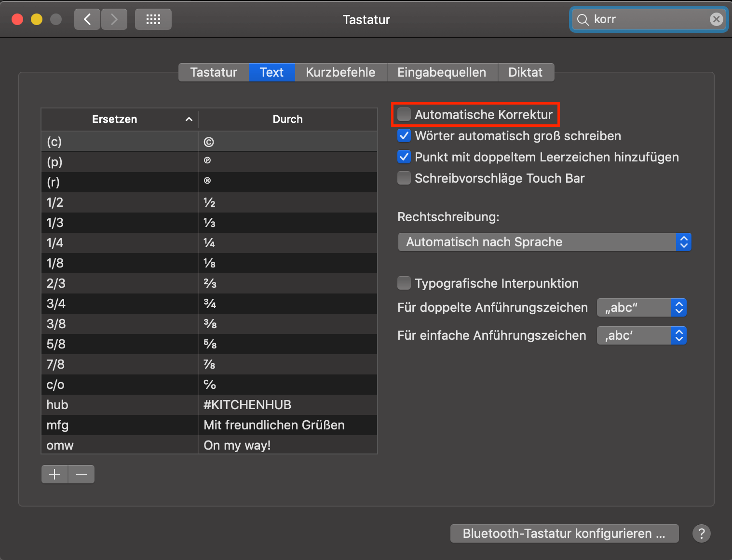Open the Rechtschreibung language dropdown
Image resolution: width=732 pixels, height=560 pixels.
pyautogui.click(x=544, y=242)
